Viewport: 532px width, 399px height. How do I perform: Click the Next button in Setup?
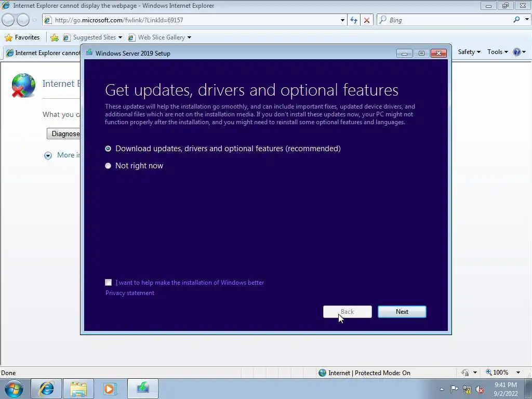402,312
